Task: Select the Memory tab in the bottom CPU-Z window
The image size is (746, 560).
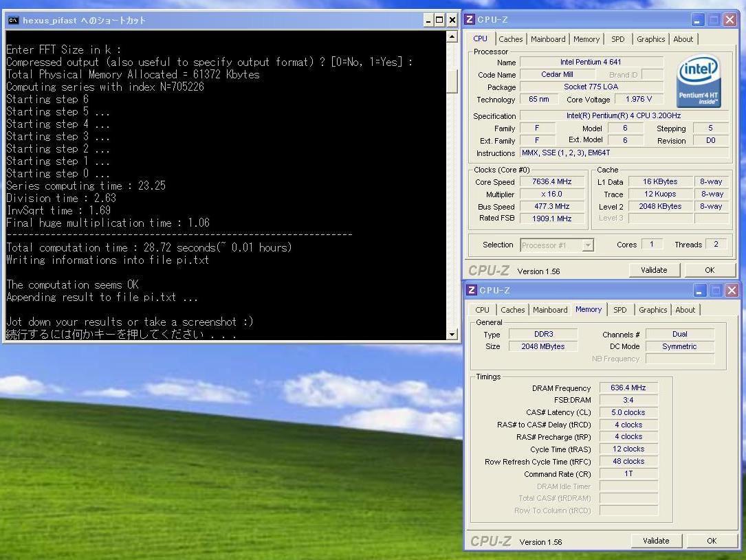Action: click(x=589, y=309)
